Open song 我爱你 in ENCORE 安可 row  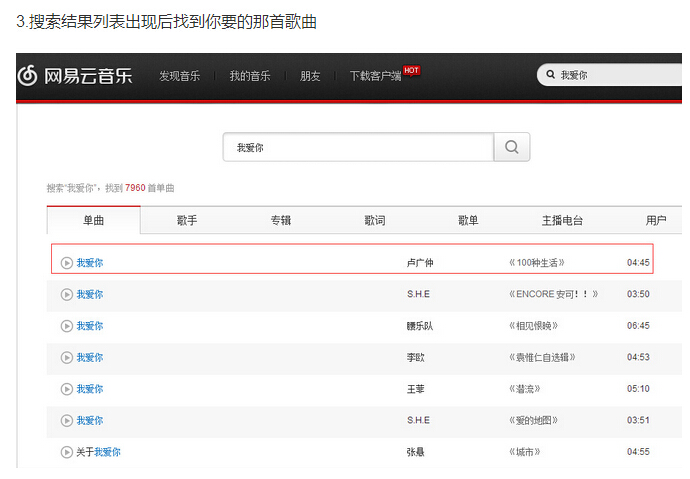coord(90,294)
